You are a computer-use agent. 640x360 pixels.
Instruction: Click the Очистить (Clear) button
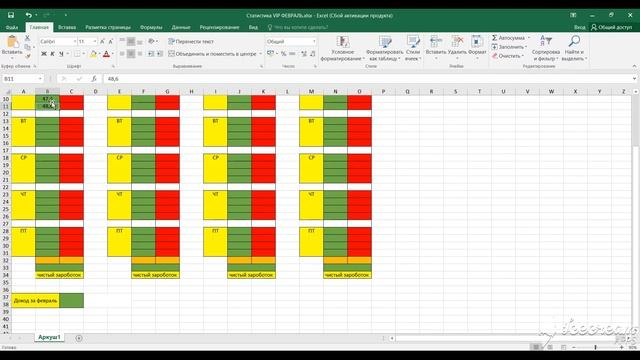click(x=508, y=56)
